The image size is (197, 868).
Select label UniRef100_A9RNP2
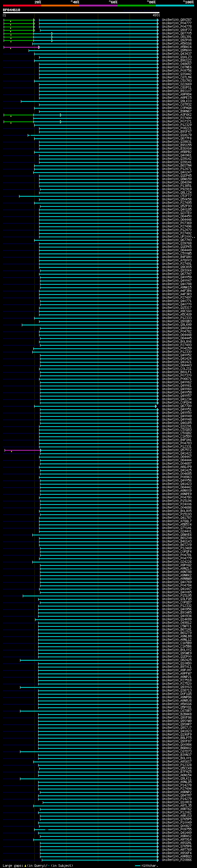(176, 792)
